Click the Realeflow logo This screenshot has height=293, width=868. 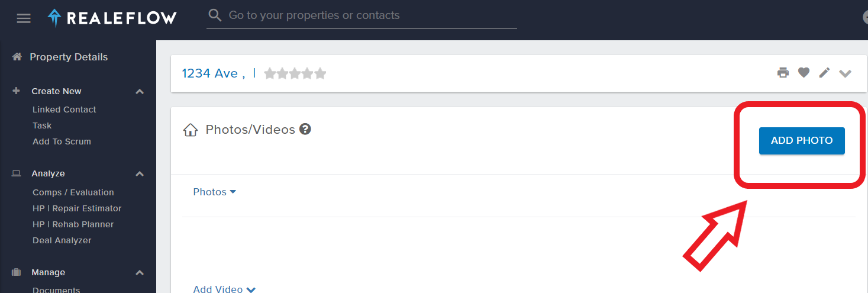[112, 18]
